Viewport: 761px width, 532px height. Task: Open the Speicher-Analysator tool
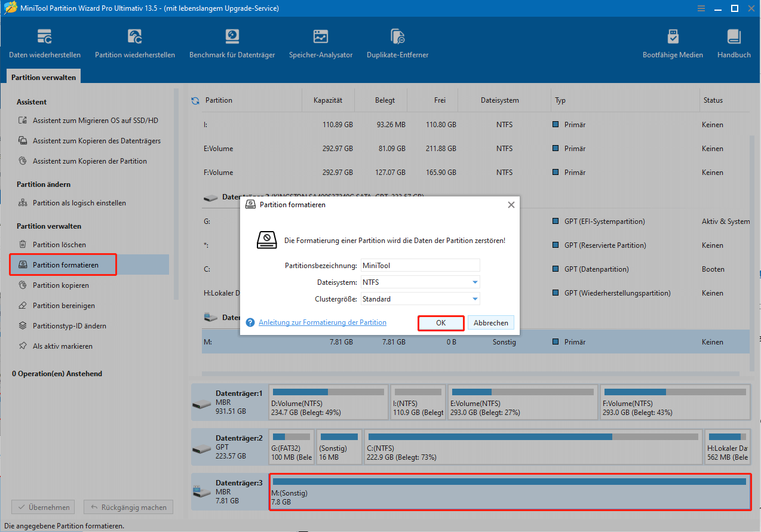tap(320, 42)
